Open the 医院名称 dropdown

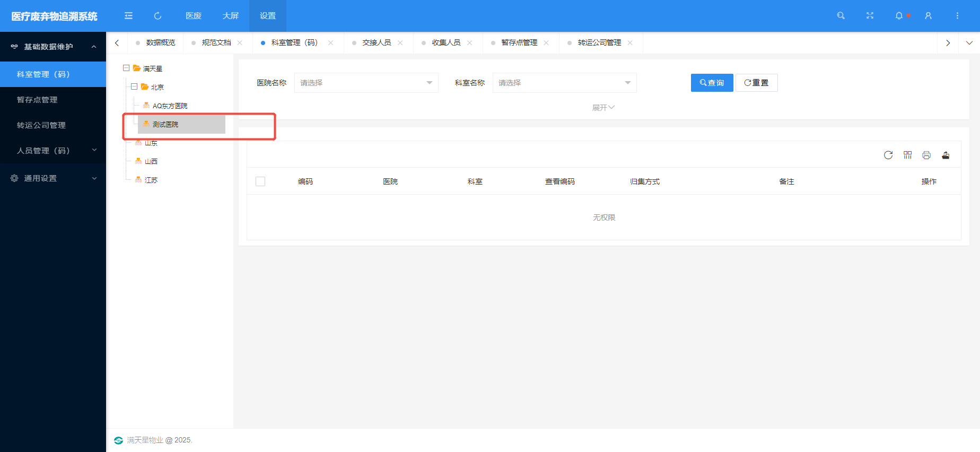coord(366,83)
